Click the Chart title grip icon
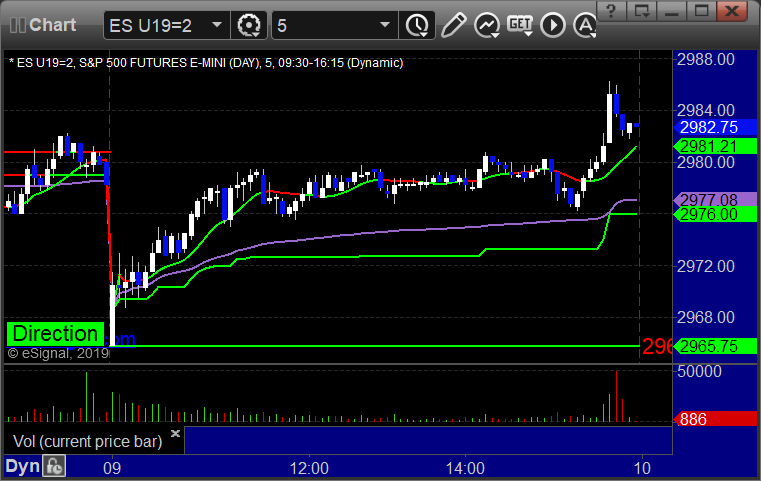The width and height of the screenshot is (761, 481). (17, 25)
